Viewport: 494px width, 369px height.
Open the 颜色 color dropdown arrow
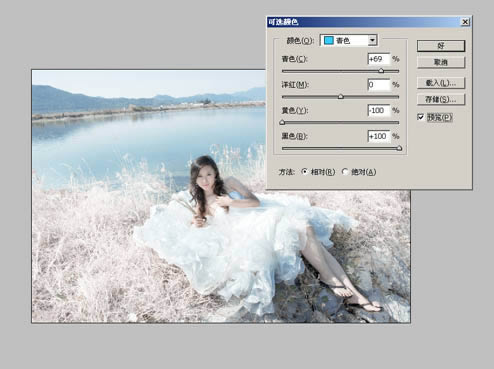pos(372,40)
